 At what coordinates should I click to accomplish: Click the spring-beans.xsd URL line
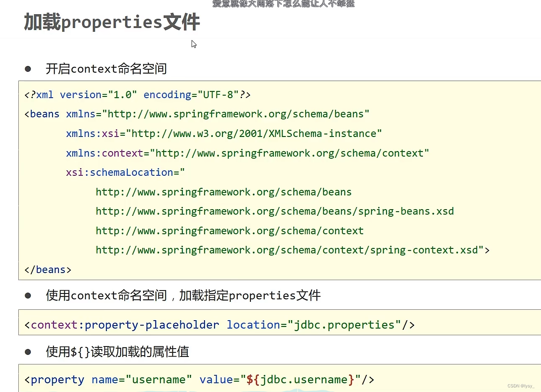275,212
